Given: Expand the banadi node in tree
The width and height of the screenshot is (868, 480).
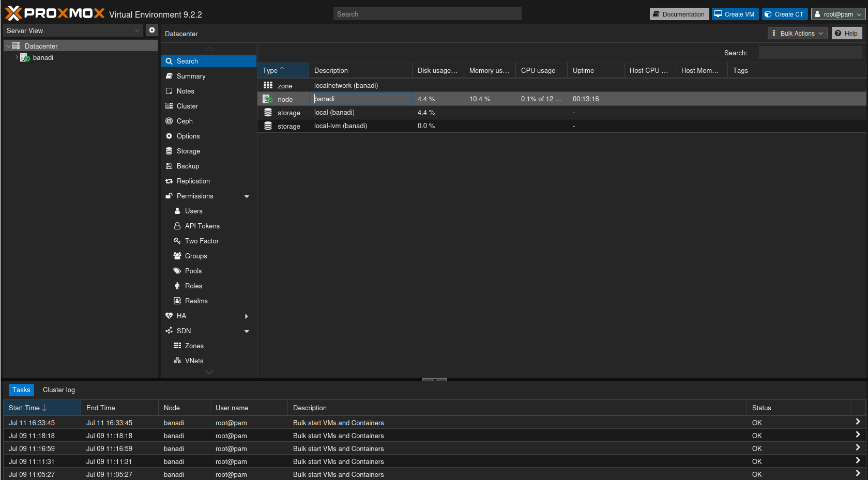Looking at the screenshot, I should [17, 57].
